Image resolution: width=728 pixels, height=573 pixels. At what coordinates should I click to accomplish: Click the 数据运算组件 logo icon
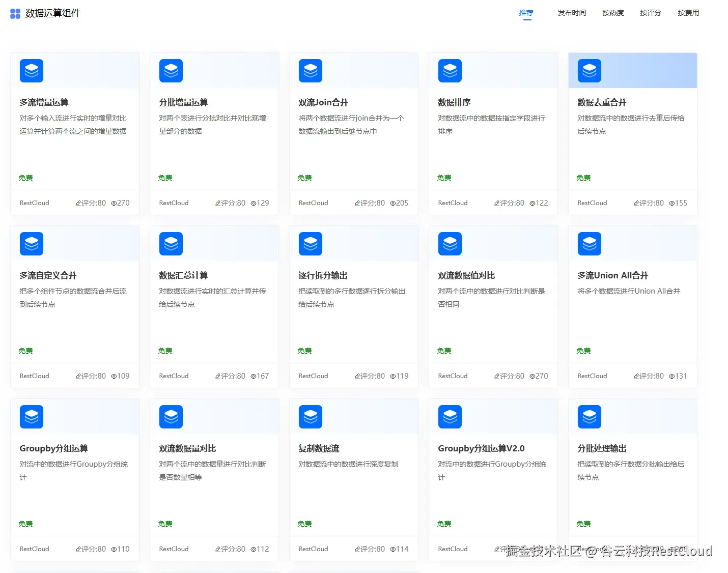[x=14, y=13]
